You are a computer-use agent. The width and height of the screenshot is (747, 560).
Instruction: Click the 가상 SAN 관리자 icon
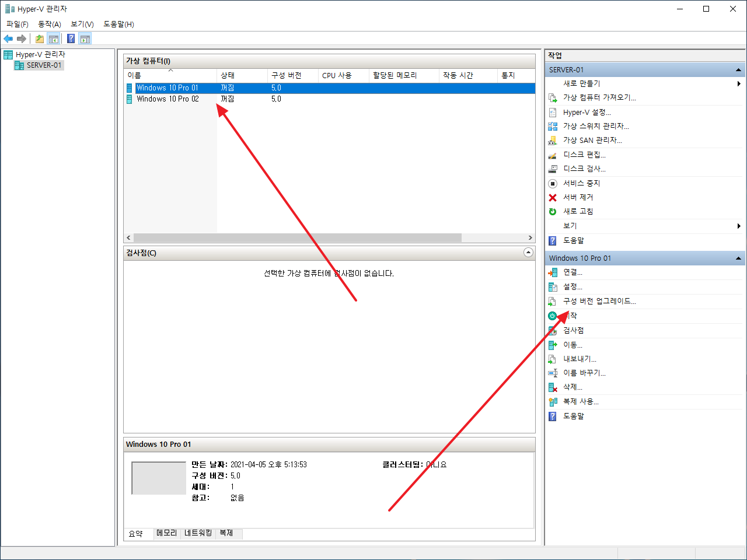553,141
